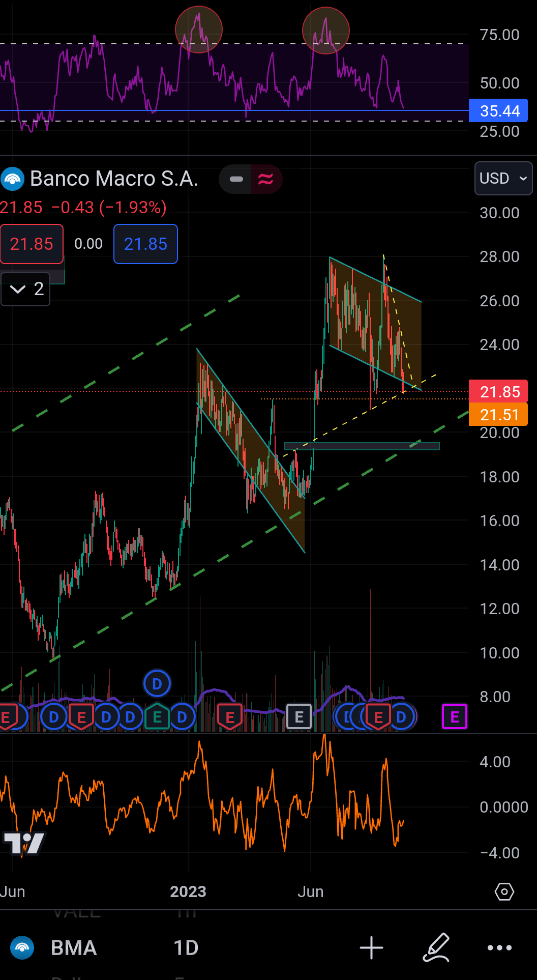Screen dimensions: 537x980
Task: Tap the BMA logo in the bottom bar
Action: (22, 947)
